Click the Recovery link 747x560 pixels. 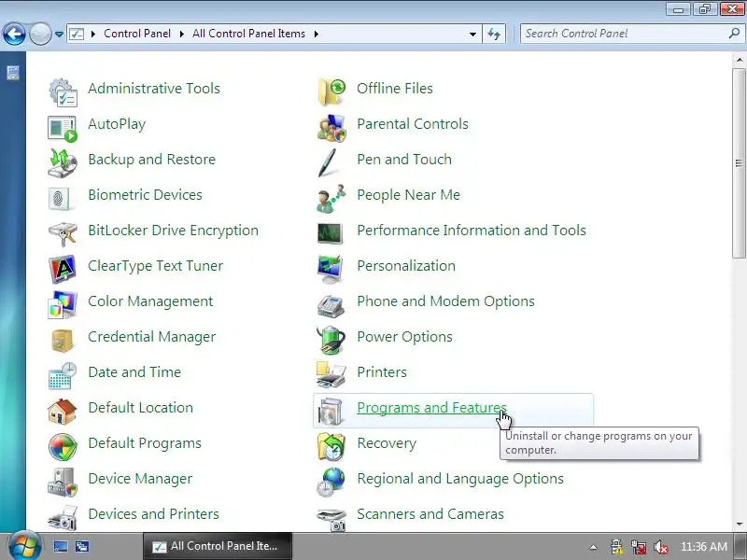tap(387, 443)
